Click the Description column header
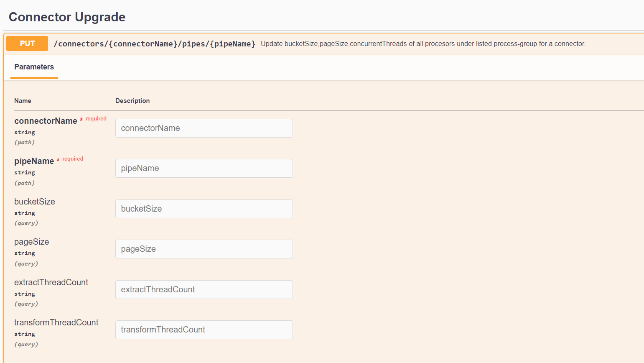644x363 pixels. point(132,101)
